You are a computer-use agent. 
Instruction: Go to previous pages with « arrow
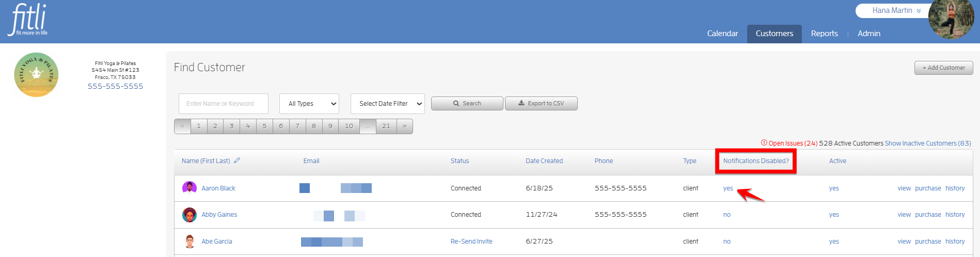point(182,126)
